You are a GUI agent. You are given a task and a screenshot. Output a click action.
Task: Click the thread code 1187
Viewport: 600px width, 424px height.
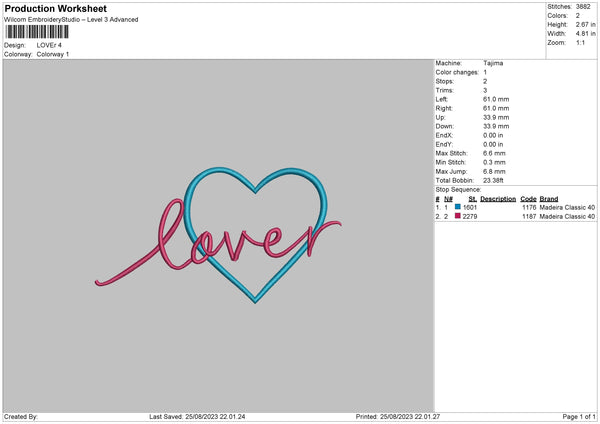528,216
